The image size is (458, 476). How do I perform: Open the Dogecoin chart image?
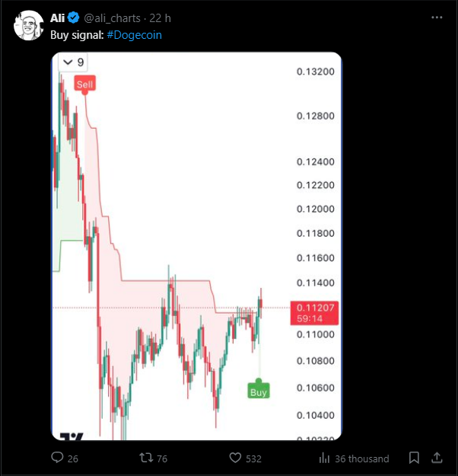click(196, 246)
